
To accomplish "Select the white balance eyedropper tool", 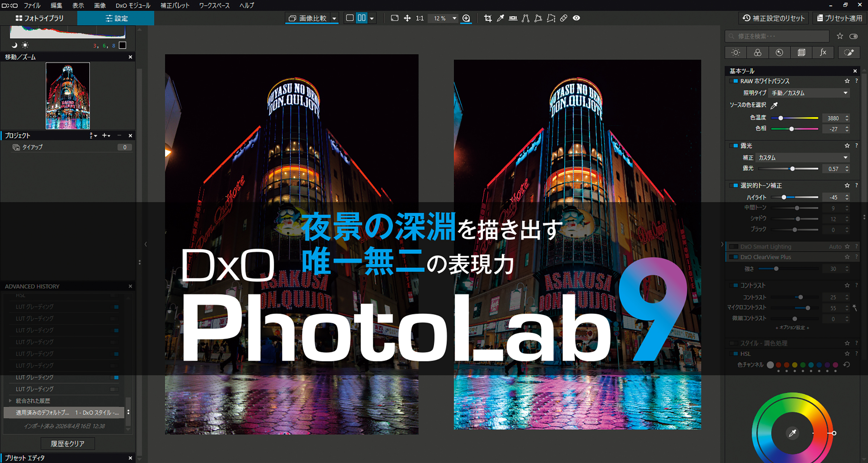I will [x=501, y=18].
